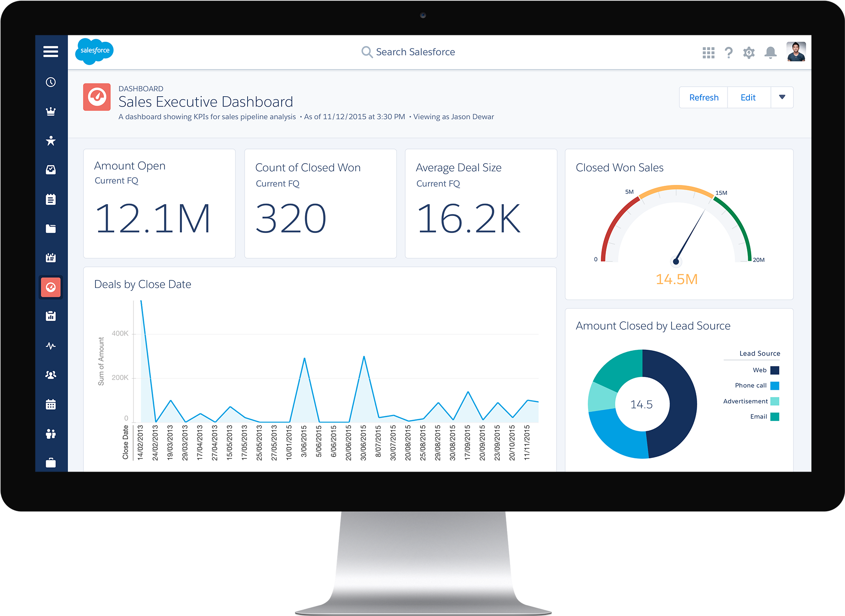Open the notifications bell
The height and width of the screenshot is (616, 845).
point(770,52)
